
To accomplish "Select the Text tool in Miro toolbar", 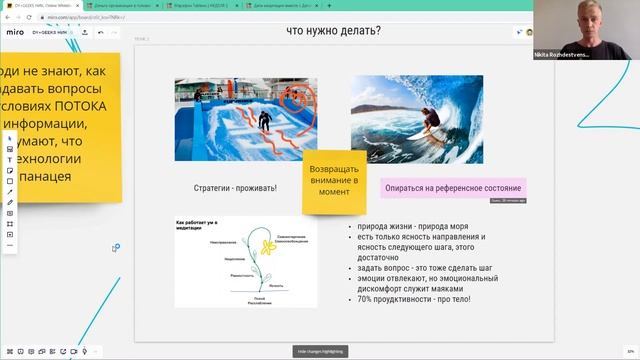I will pos(10,160).
